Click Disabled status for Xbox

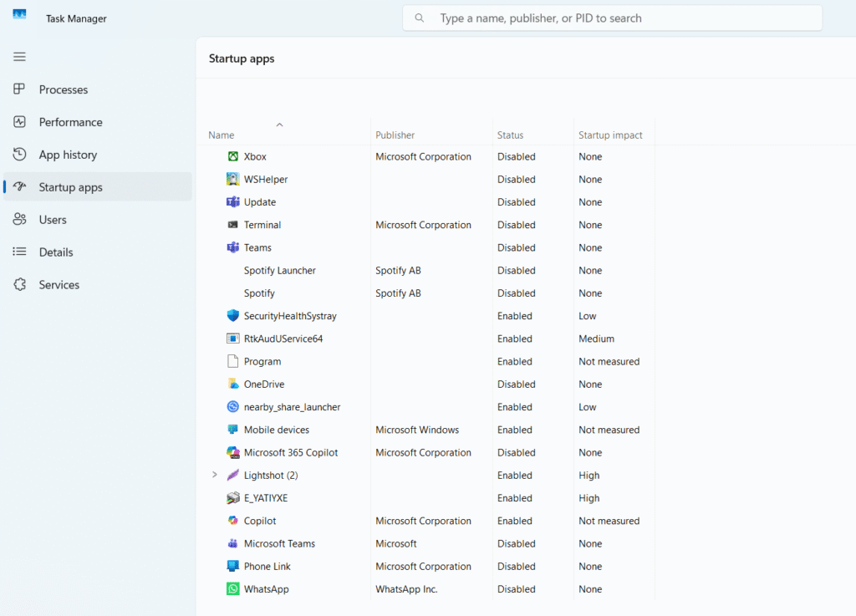(516, 156)
